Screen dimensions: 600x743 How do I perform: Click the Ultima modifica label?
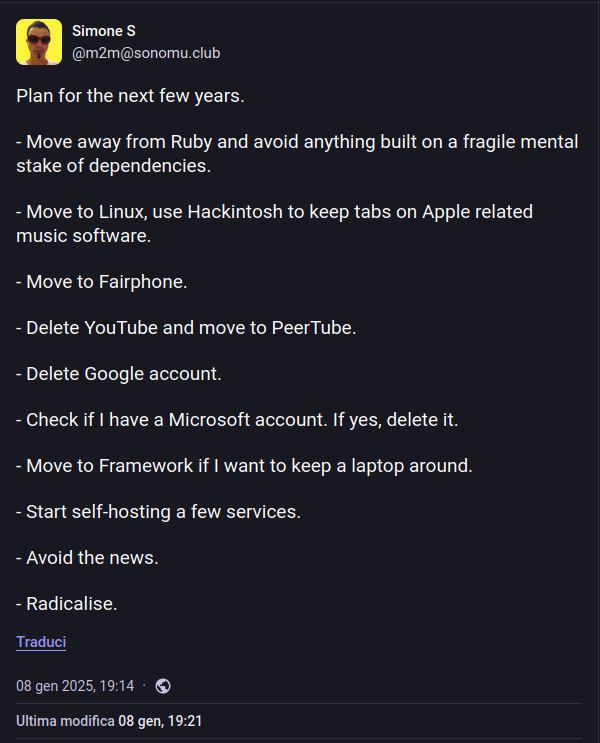pos(64,720)
